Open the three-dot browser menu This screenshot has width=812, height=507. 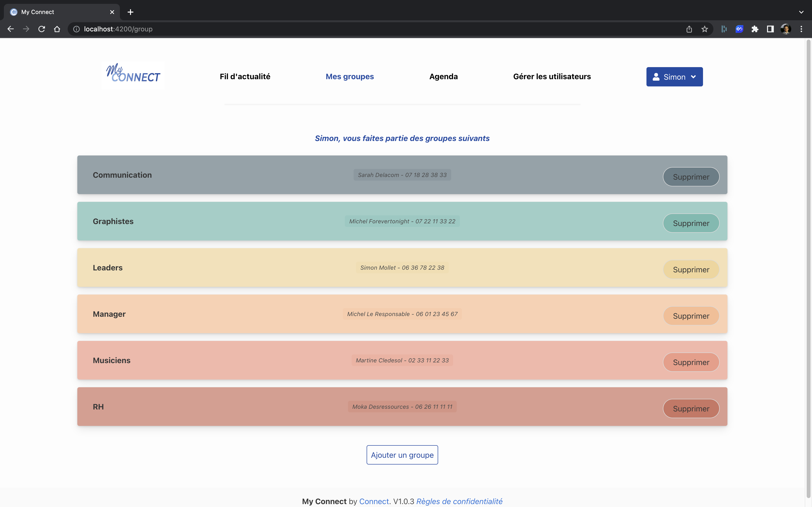tap(801, 29)
